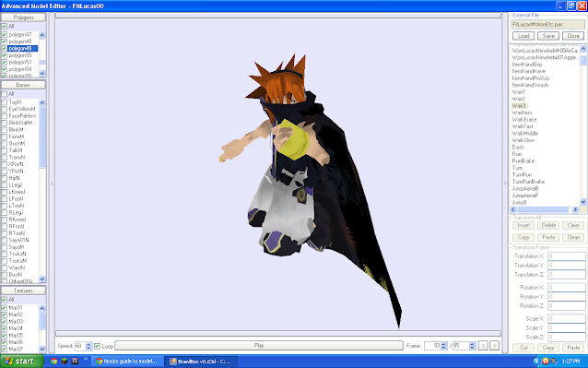Click the animation list horizontal scrollbar
Viewport: 588px width, 368px height.
(544, 209)
